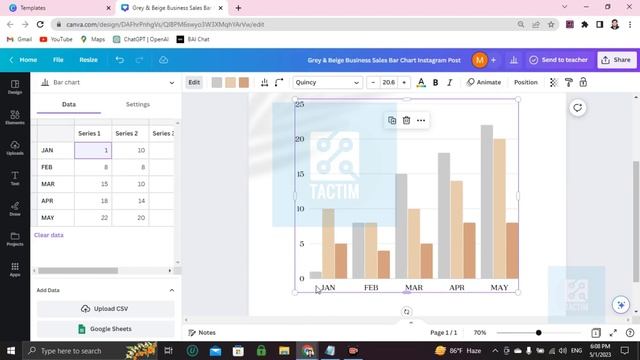Open the transparency control

pos(553,82)
